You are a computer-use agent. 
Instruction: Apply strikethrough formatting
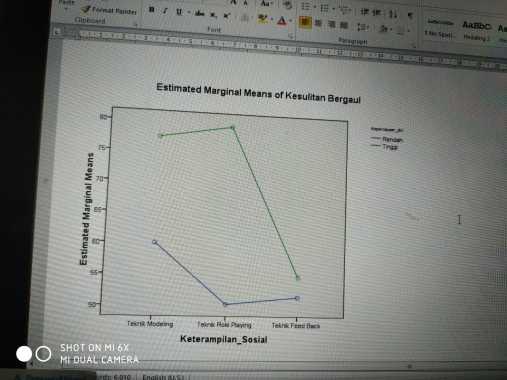[200, 14]
